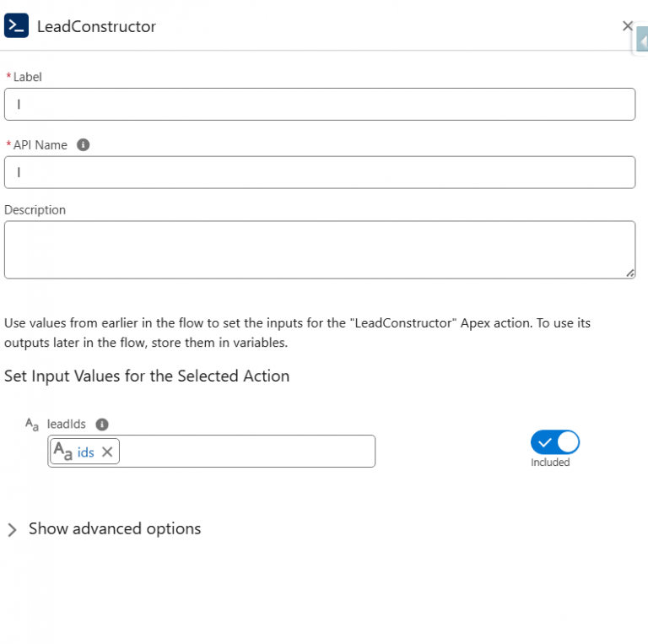
Task: Click the text type icon beside leadIds
Action: [32, 425]
